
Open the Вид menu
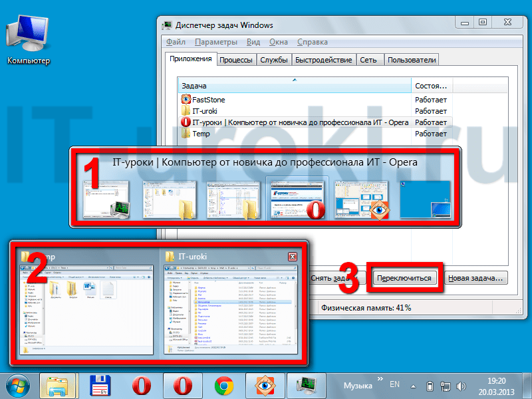tap(253, 42)
